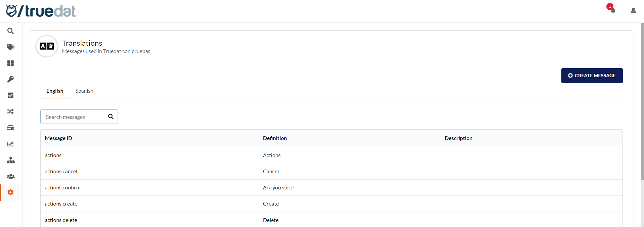Click the users group sidebar icon
Screen dimensions: 644x227
pyautogui.click(x=10, y=176)
